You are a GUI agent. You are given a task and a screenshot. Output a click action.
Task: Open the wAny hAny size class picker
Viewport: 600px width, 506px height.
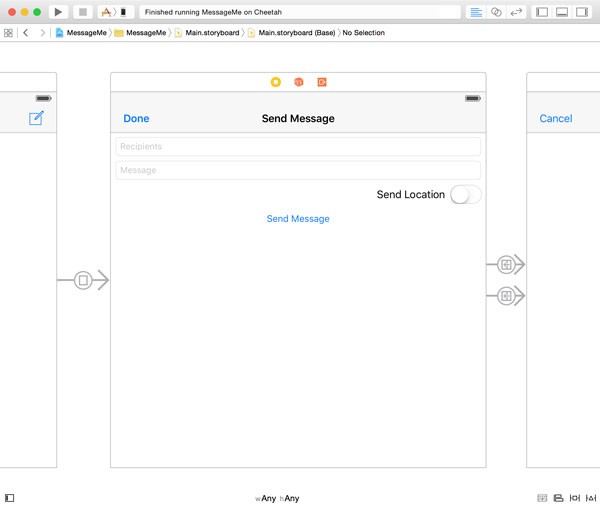pos(277,498)
